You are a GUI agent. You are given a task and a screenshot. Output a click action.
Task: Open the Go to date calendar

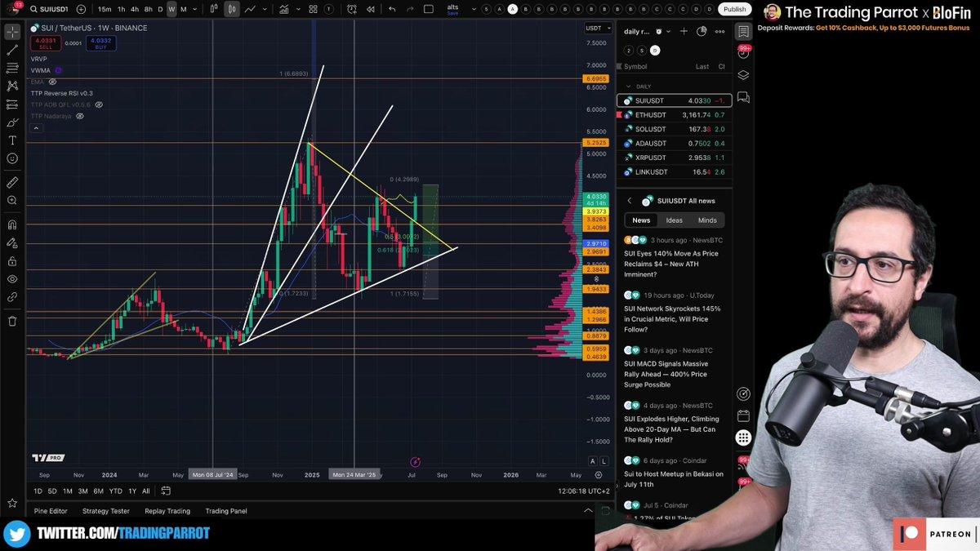click(x=166, y=491)
